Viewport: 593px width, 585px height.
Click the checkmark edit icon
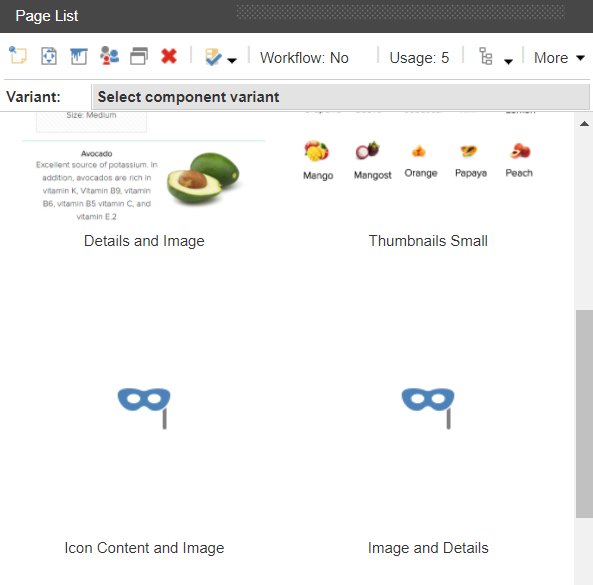(x=213, y=57)
